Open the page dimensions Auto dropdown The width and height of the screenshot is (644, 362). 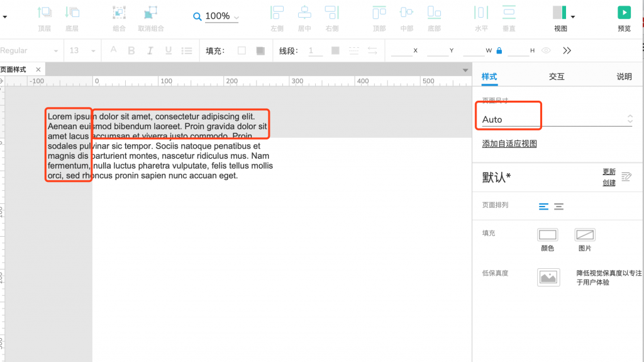tap(557, 119)
